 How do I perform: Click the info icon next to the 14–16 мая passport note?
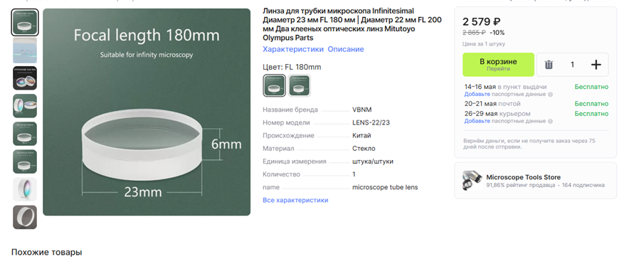click(x=550, y=95)
